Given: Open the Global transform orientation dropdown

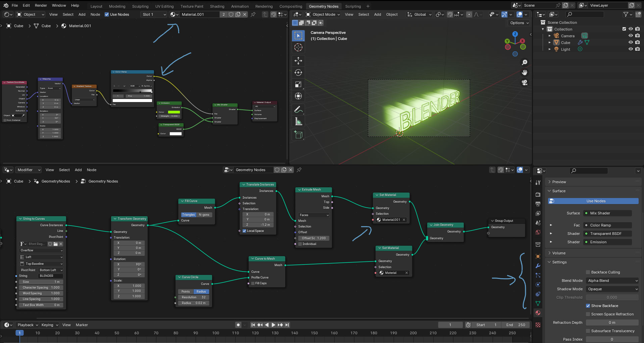Looking at the screenshot, I should [419, 14].
